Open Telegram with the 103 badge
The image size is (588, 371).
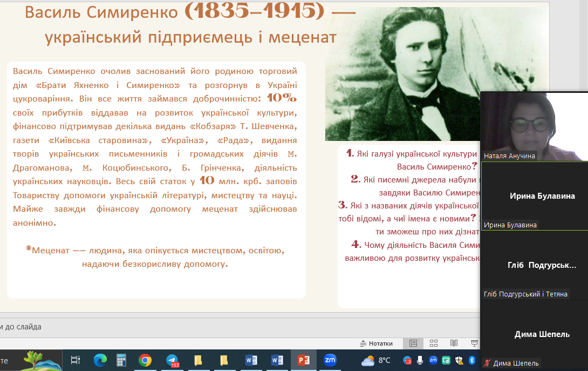tap(172, 361)
